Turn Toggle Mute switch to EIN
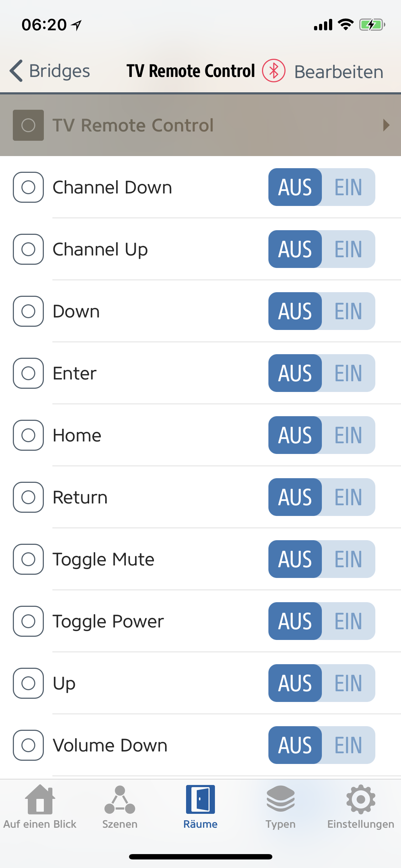 [348, 559]
